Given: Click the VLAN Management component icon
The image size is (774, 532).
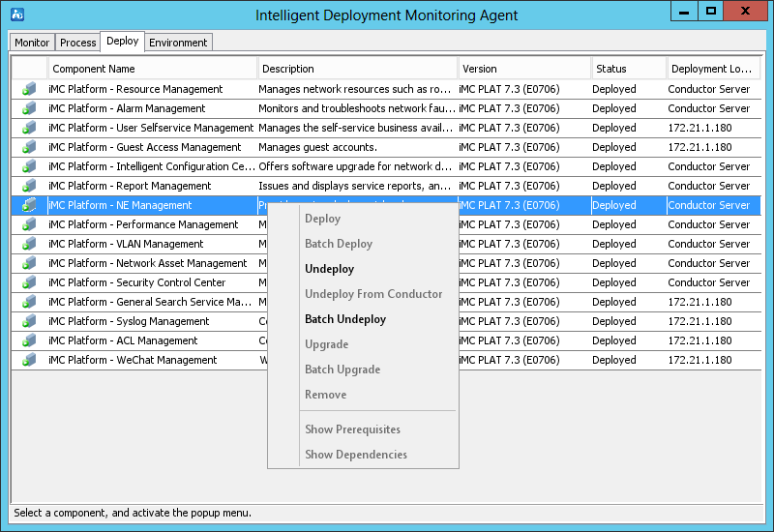Looking at the screenshot, I should 29,244.
